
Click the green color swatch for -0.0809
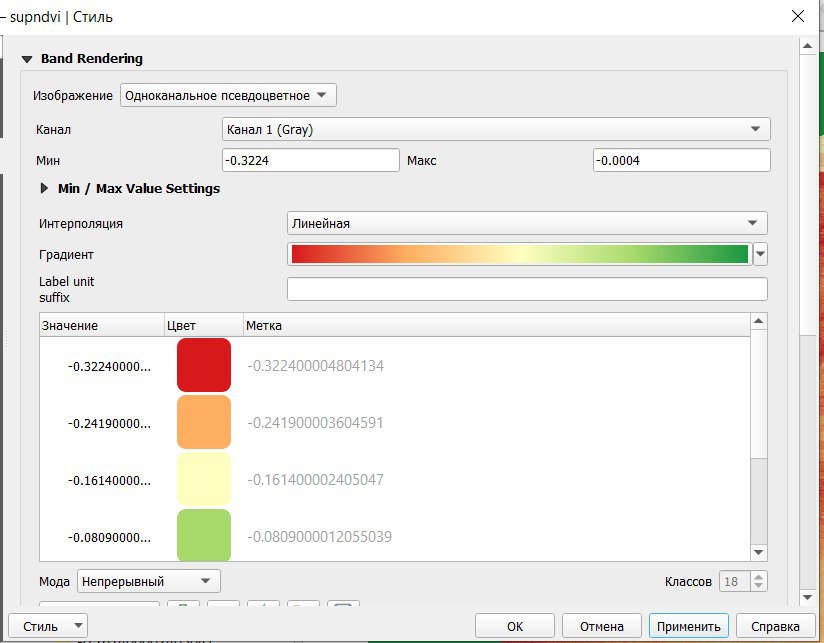pyautogui.click(x=204, y=535)
